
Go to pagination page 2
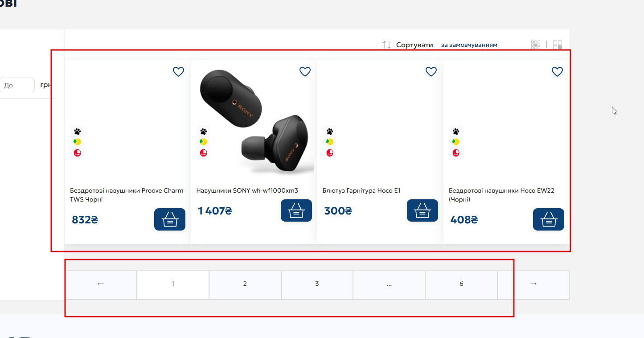click(245, 285)
